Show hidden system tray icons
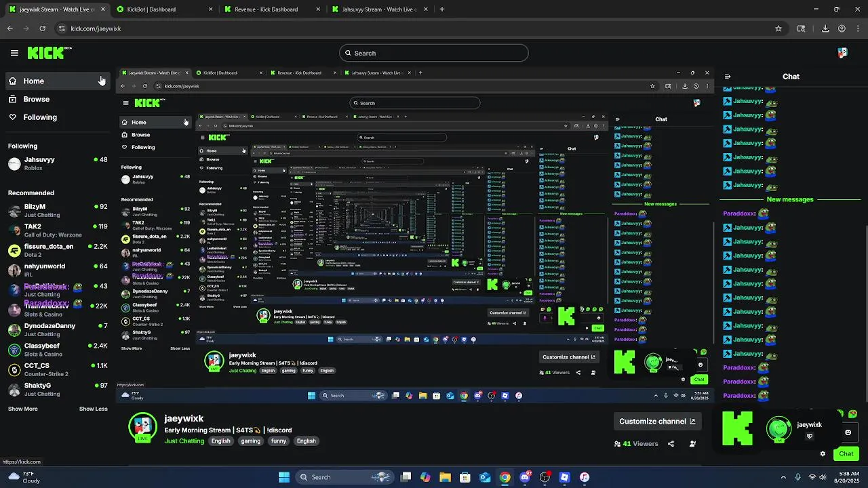 point(783,477)
